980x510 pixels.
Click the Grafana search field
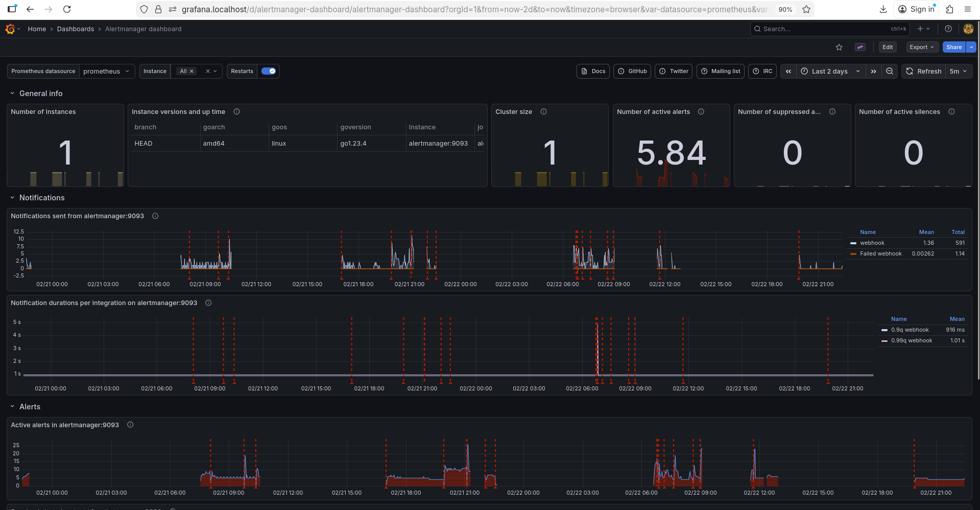coord(830,29)
